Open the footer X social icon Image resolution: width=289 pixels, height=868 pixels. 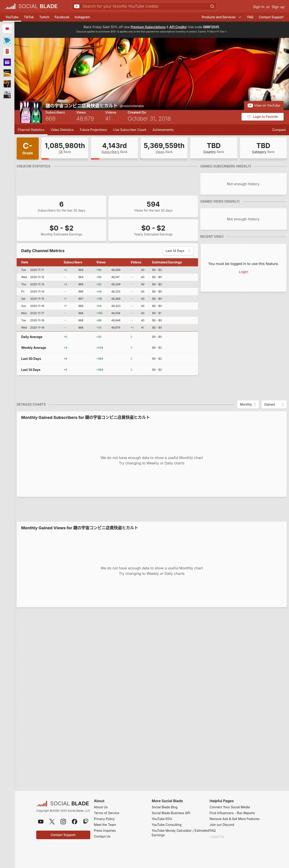52,822
